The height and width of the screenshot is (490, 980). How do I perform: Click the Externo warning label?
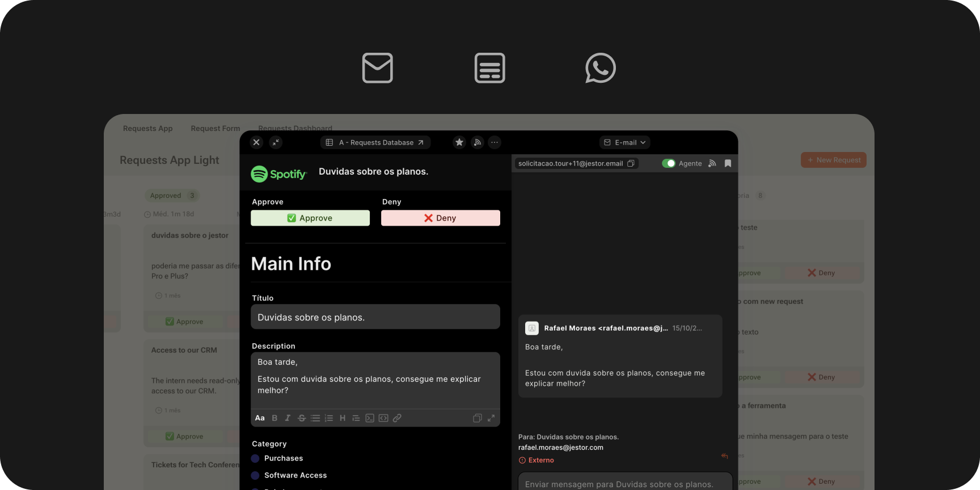pos(537,460)
